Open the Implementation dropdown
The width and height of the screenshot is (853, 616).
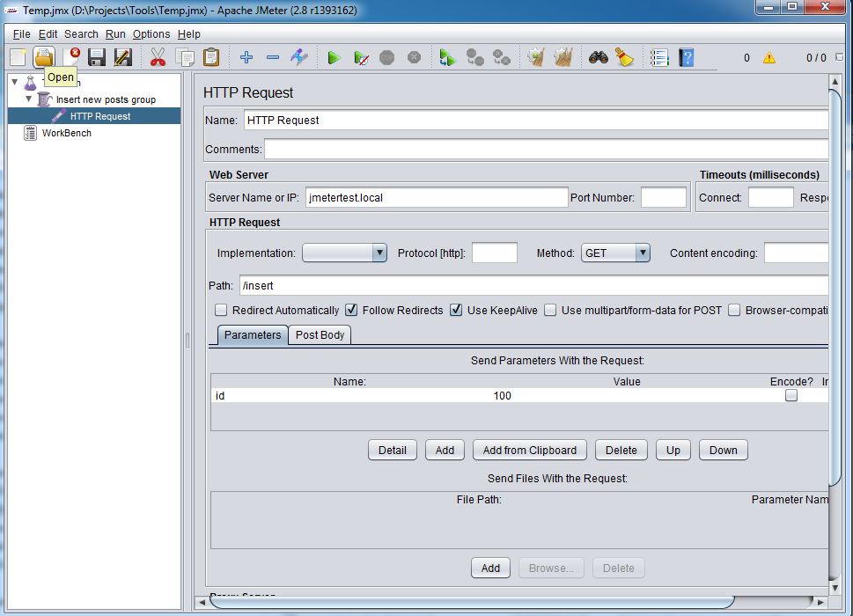click(344, 253)
